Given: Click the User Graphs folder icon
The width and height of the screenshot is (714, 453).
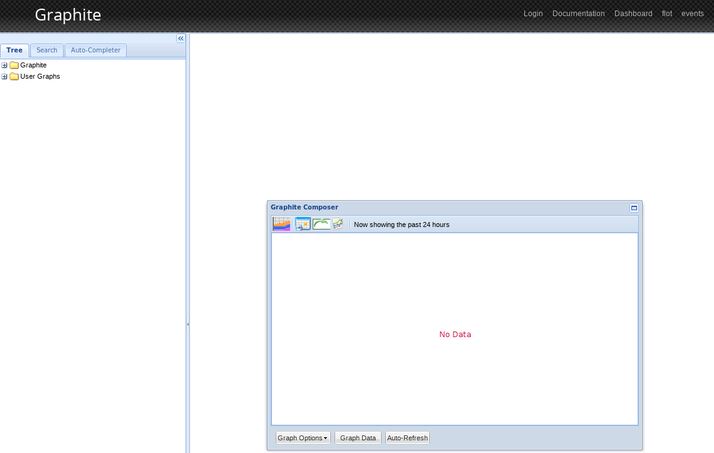Looking at the screenshot, I should point(14,76).
